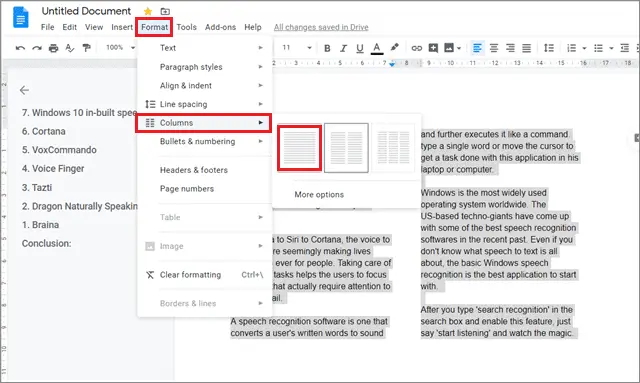Open the Format menu

click(154, 27)
